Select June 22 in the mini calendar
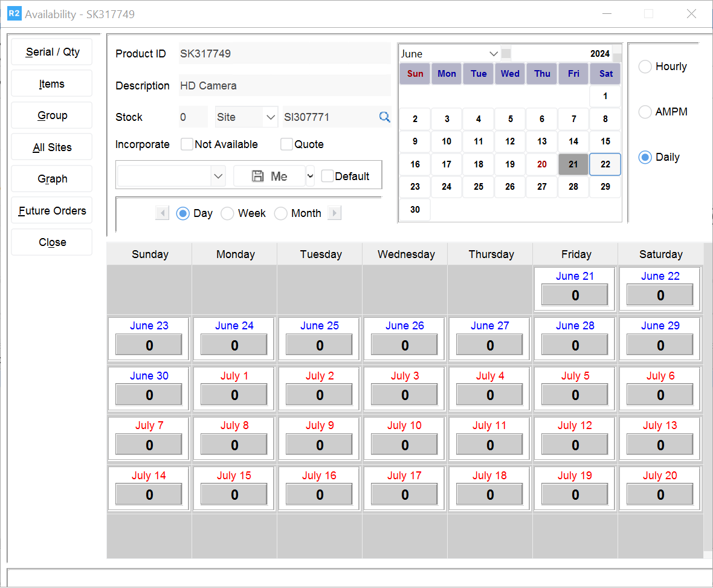 point(605,164)
